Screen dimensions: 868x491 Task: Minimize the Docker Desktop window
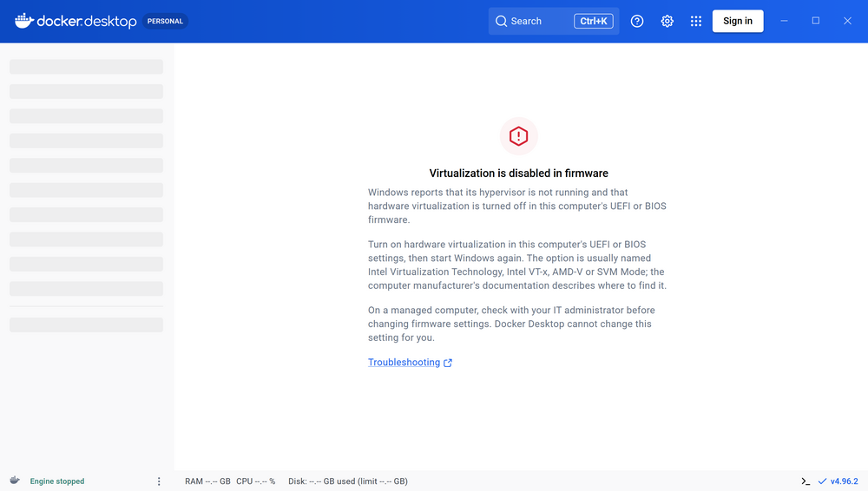[784, 21]
